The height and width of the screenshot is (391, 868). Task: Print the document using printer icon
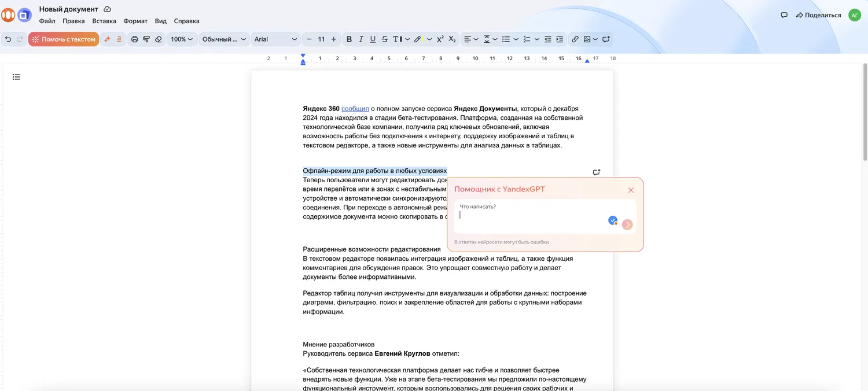click(x=134, y=39)
